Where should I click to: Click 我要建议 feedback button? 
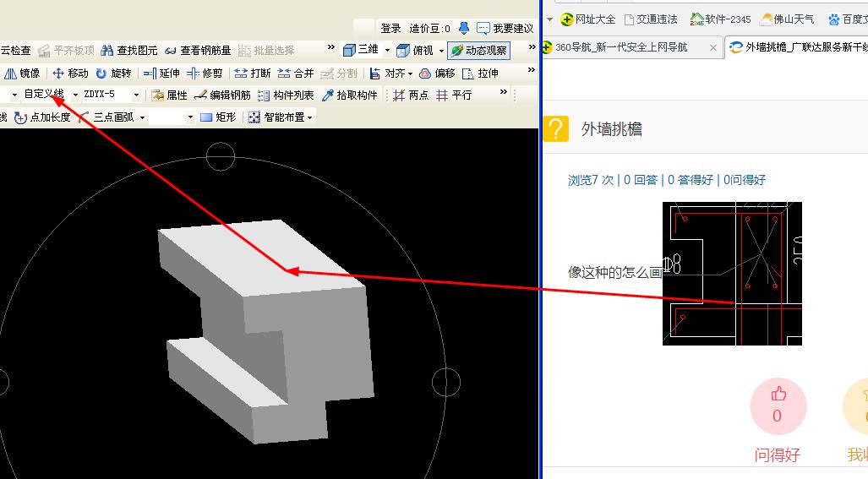tap(505, 28)
